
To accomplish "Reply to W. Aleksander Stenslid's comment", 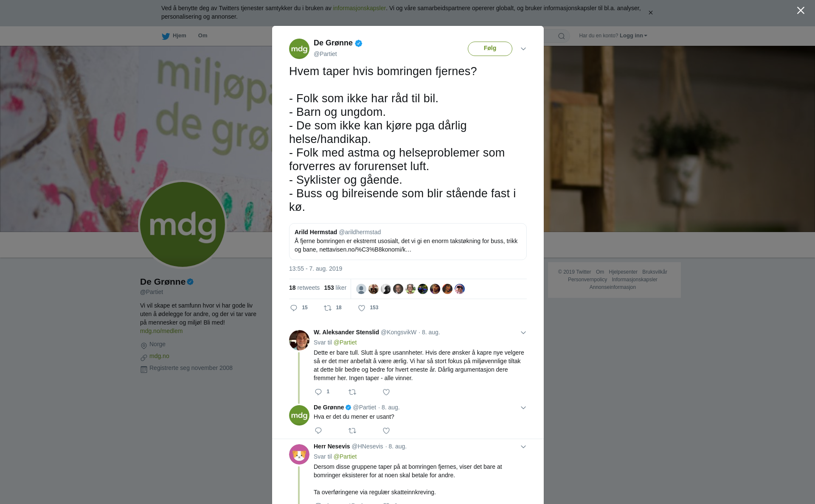I will [x=318, y=392].
